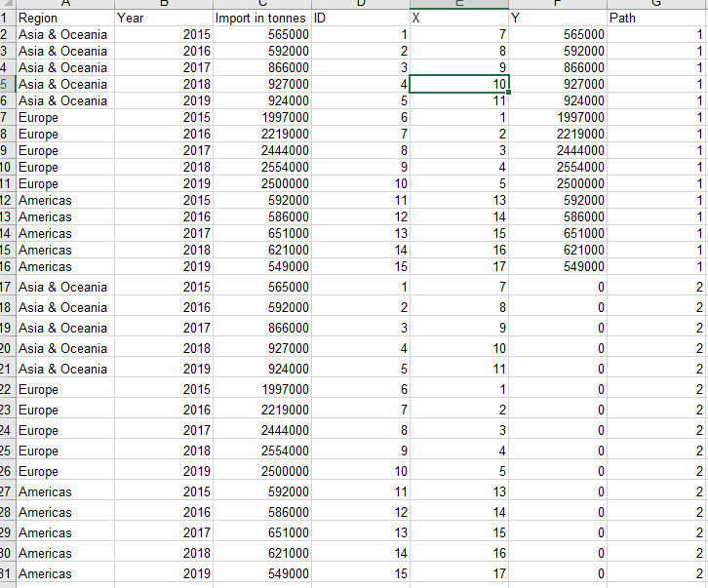Click row header number 31
The image size is (708, 588).
tap(6, 574)
